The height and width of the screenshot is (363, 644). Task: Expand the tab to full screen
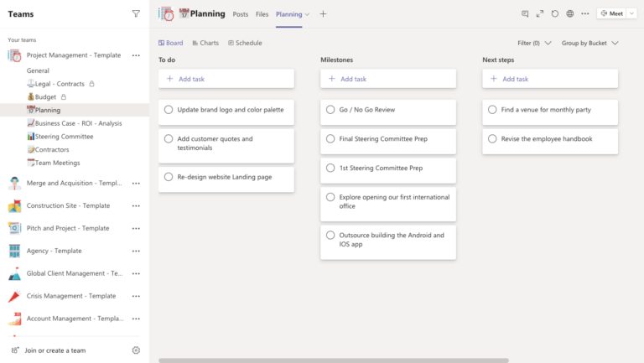(x=539, y=13)
